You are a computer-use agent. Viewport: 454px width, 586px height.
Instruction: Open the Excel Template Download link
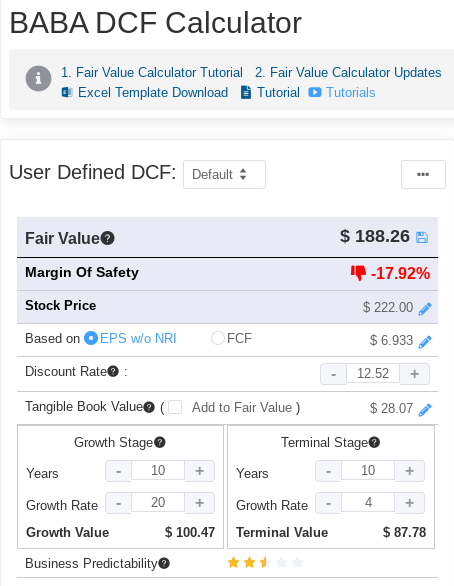(x=145, y=92)
